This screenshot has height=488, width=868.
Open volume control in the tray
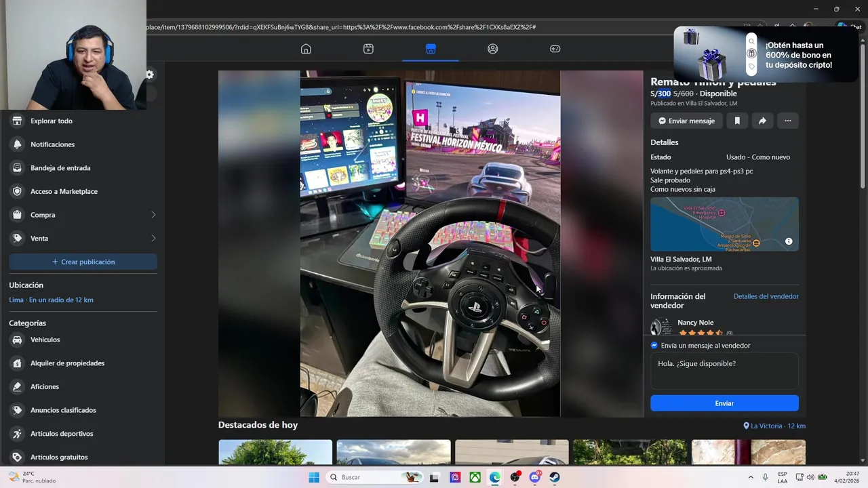(811, 477)
